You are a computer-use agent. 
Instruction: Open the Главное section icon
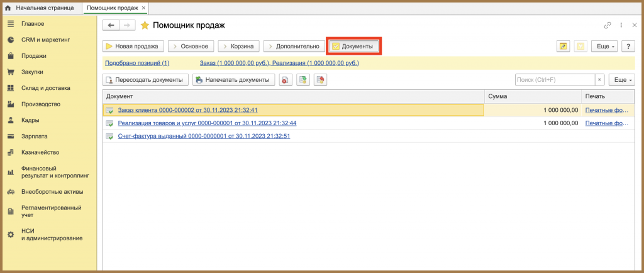pos(11,24)
